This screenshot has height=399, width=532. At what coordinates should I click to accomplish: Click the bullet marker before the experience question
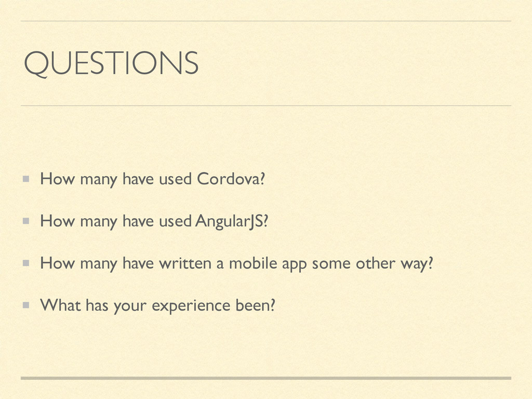tap(26, 305)
